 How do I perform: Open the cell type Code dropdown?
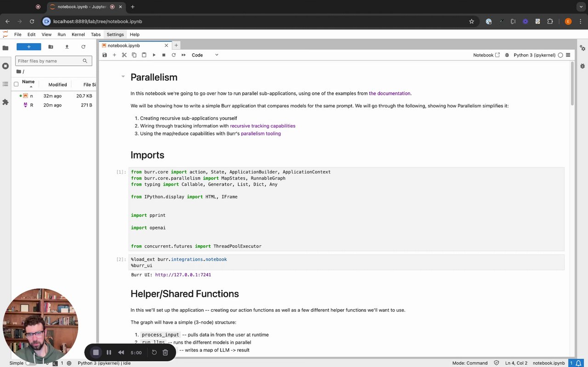[x=205, y=55]
